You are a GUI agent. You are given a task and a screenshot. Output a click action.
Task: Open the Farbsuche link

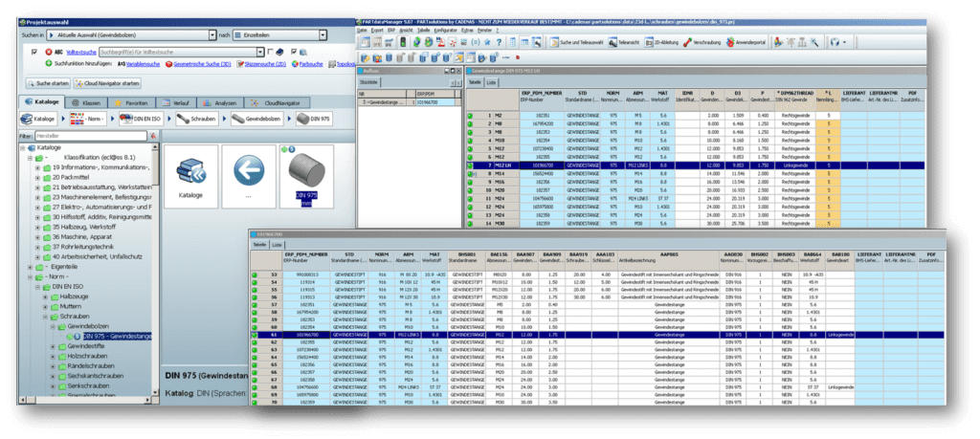[x=311, y=64]
